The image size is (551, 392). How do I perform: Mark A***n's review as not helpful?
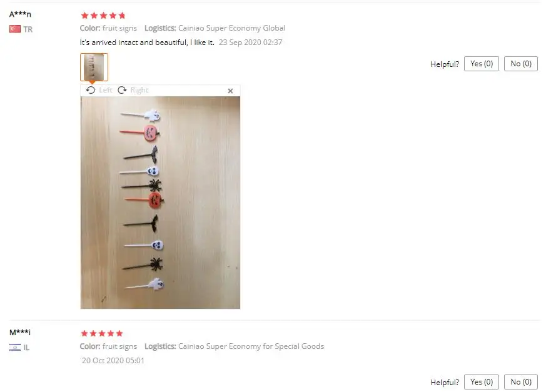(521, 64)
